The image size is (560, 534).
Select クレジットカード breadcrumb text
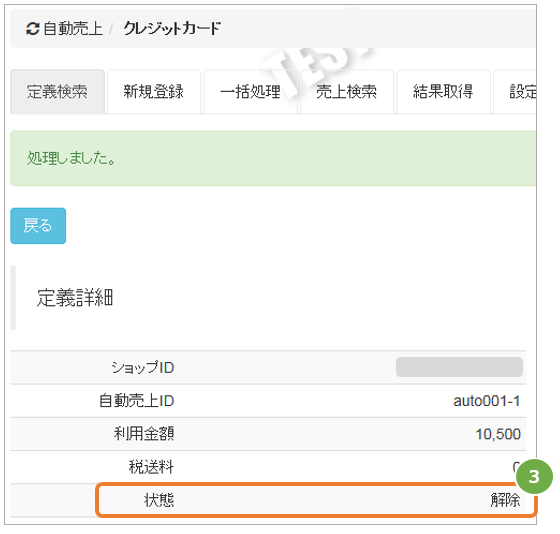click(x=172, y=29)
